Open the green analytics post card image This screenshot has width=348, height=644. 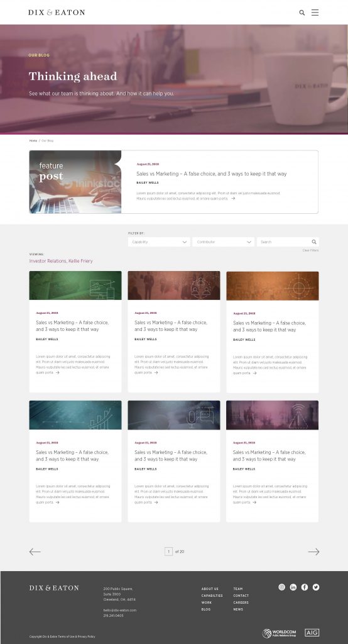(75, 286)
